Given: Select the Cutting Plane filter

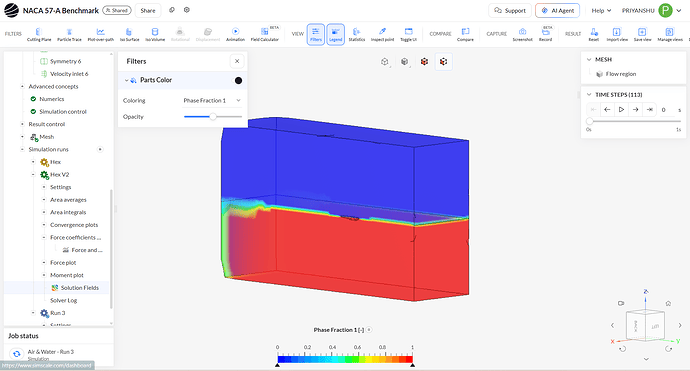Looking at the screenshot, I should coord(39,34).
